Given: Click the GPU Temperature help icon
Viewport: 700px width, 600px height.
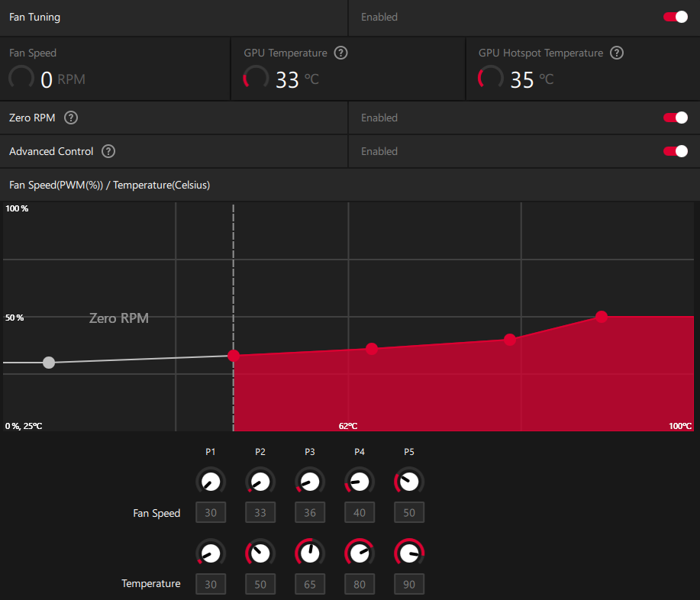Looking at the screenshot, I should pos(341,53).
